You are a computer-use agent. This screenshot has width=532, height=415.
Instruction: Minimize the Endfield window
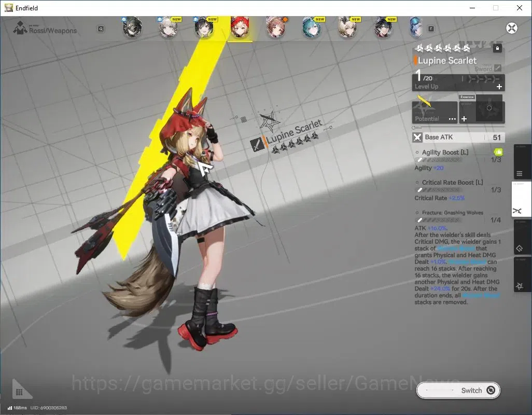pyautogui.click(x=472, y=8)
